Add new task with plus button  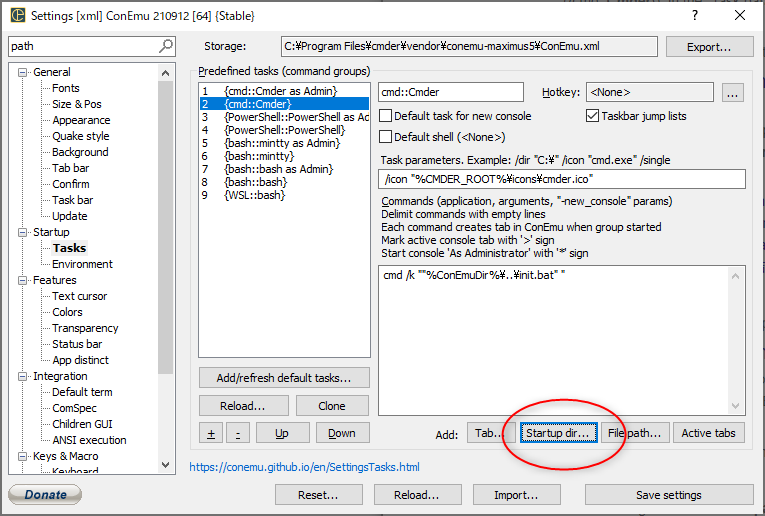(x=211, y=433)
